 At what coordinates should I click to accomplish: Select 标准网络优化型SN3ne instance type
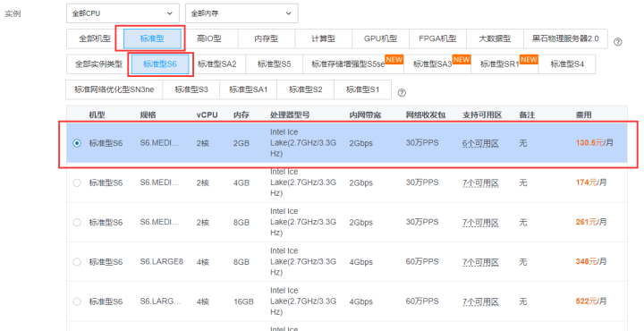click(114, 89)
